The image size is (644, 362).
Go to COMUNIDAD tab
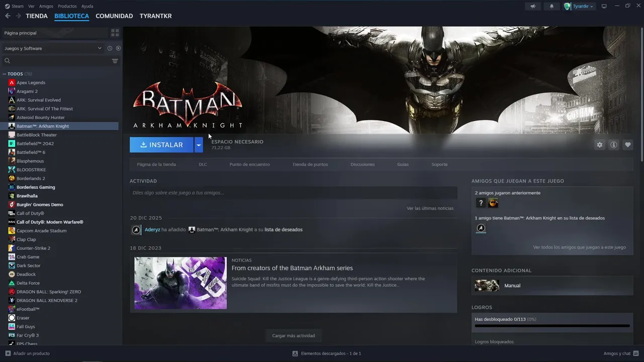(x=114, y=16)
